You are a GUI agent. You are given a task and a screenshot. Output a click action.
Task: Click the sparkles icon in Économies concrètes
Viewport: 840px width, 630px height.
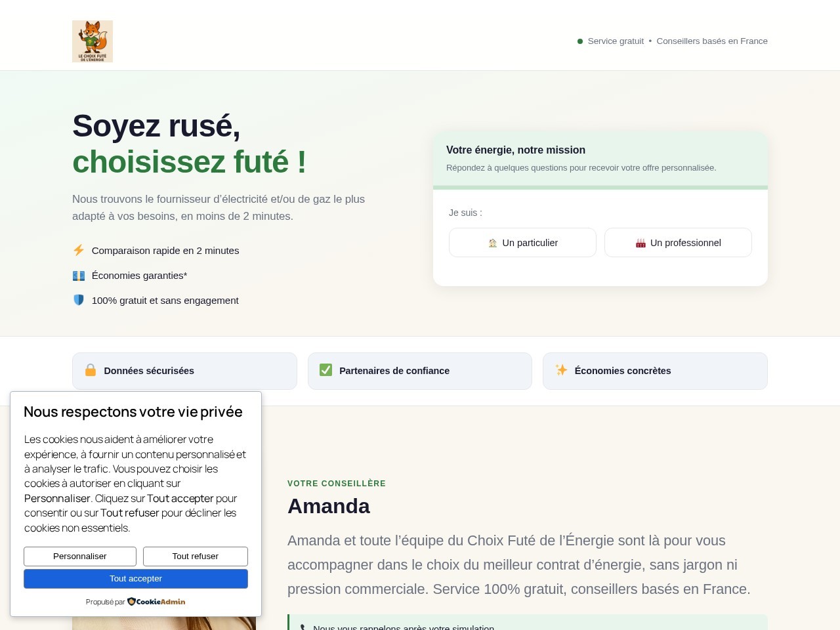click(x=561, y=370)
